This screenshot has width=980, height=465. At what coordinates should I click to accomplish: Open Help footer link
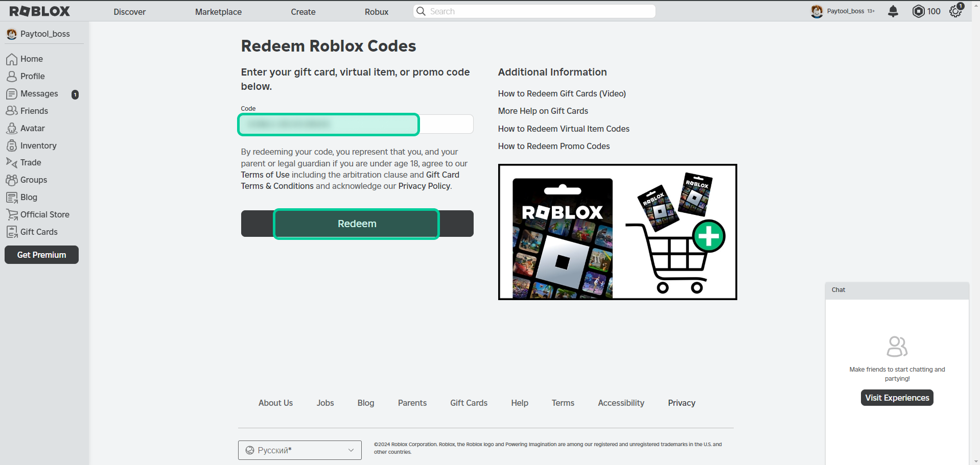(x=520, y=403)
